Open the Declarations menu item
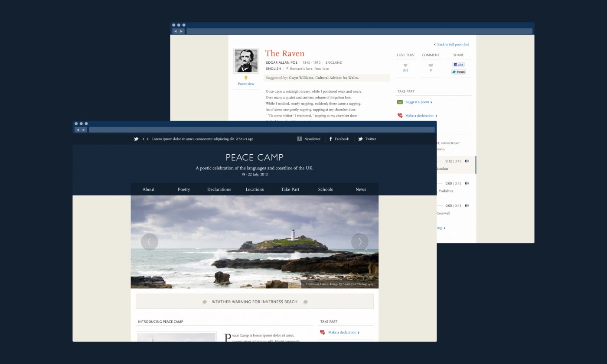The width and height of the screenshot is (607, 364). 219,189
